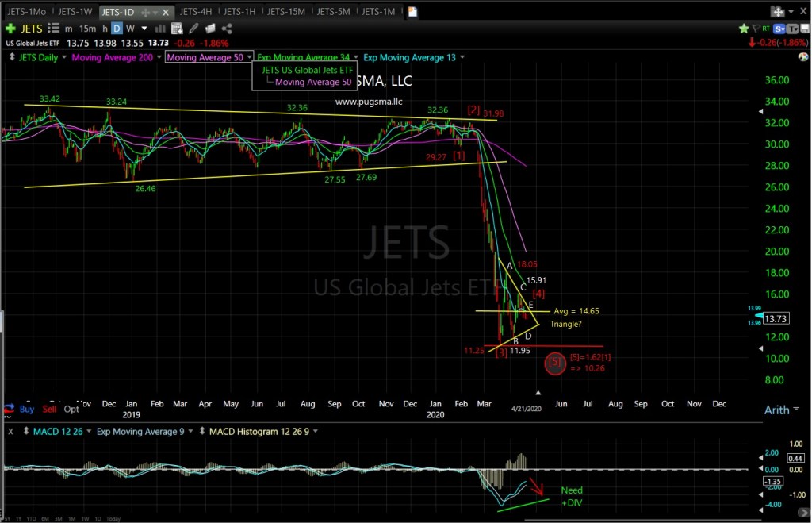Select the 15m timeframe
Viewport: 812px width, 523px height.
[87, 29]
